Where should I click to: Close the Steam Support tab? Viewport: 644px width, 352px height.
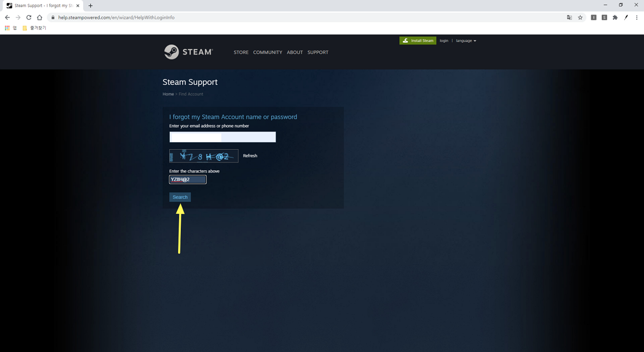click(x=78, y=6)
